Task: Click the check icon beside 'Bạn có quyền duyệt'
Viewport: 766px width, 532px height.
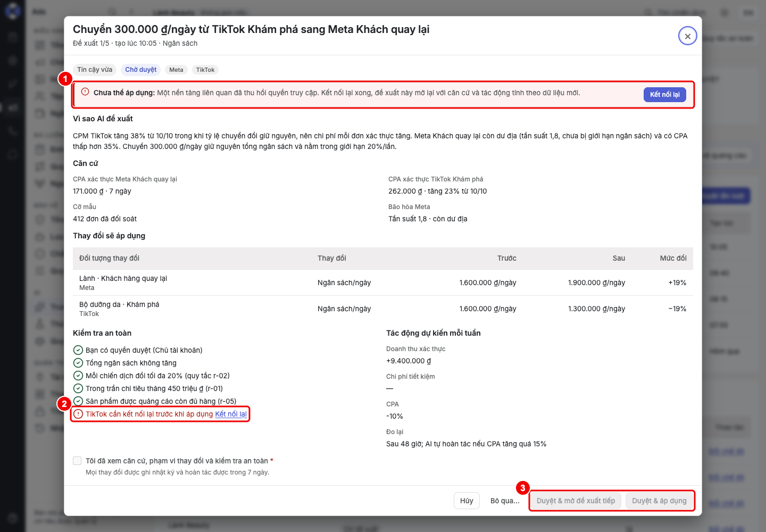Action: click(x=78, y=350)
